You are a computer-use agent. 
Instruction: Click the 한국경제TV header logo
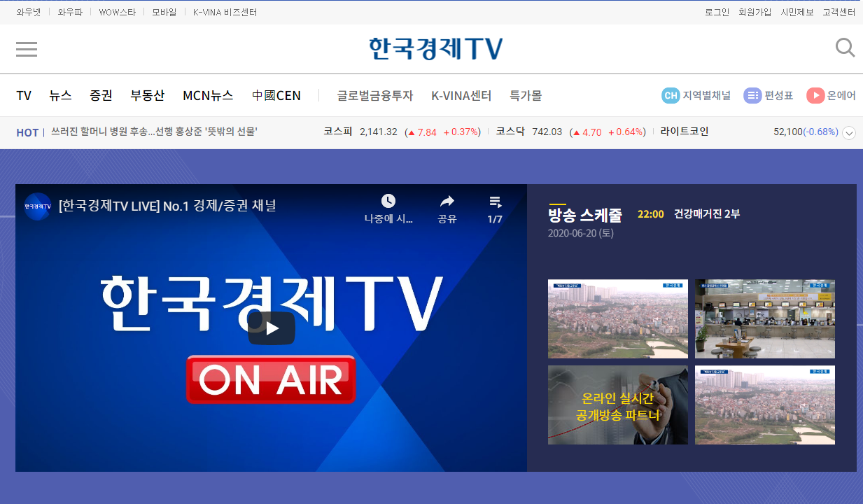pyautogui.click(x=436, y=48)
